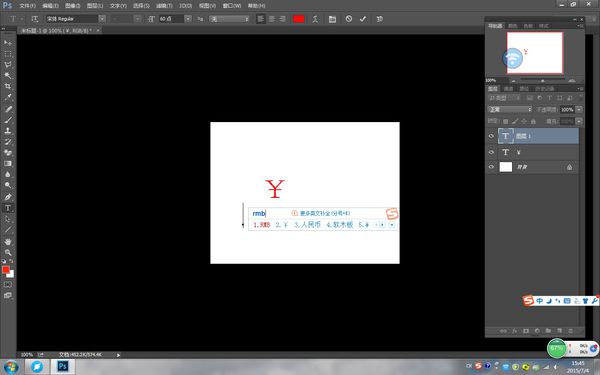Select the Gradient tool
Viewport: 600px width, 375px height.
tap(8, 163)
